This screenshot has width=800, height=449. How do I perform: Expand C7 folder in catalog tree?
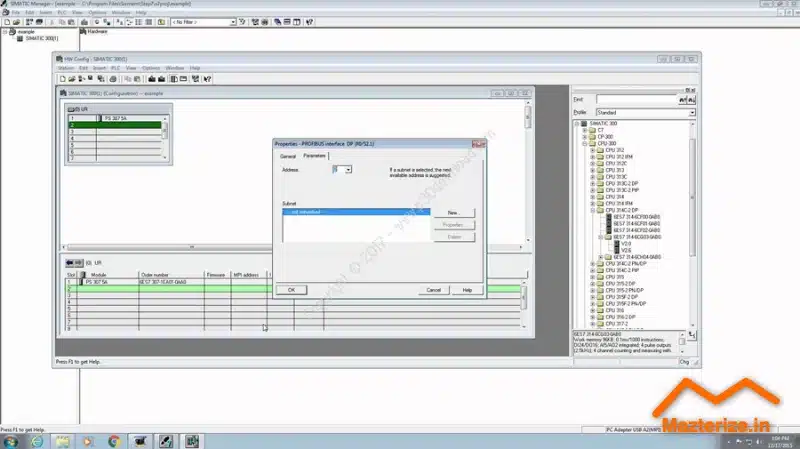585,131
